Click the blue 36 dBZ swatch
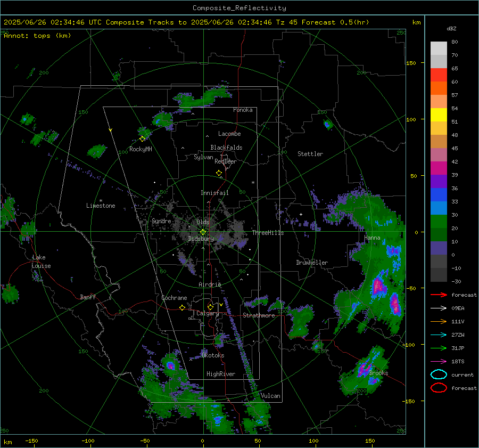The width and height of the screenshot is (479, 448). click(x=439, y=195)
